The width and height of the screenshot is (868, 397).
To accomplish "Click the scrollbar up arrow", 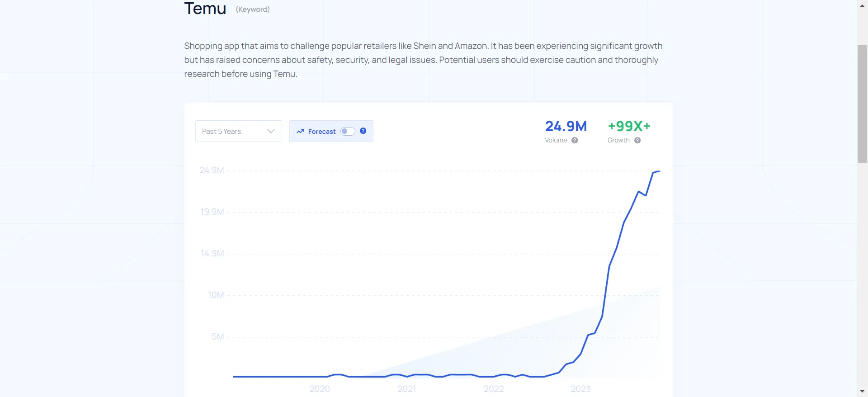I will [863, 5].
